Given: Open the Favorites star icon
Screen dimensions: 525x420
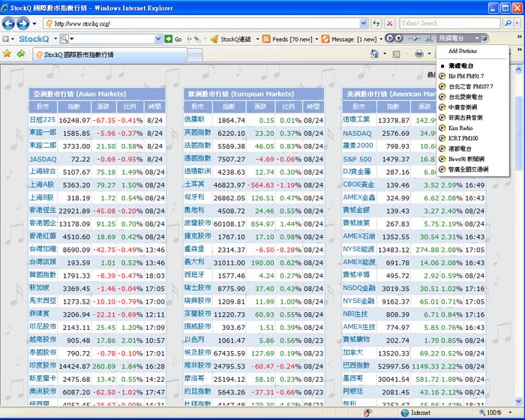Looking at the screenshot, I should pos(7,54).
